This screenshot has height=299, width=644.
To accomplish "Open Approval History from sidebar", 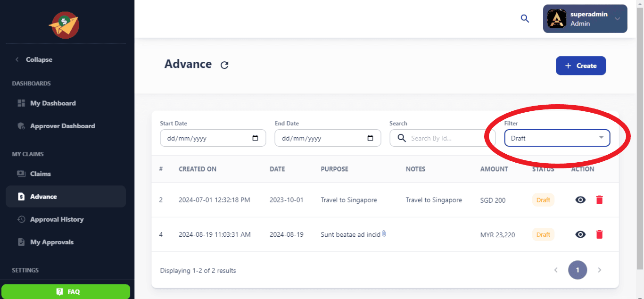I will coord(57,219).
